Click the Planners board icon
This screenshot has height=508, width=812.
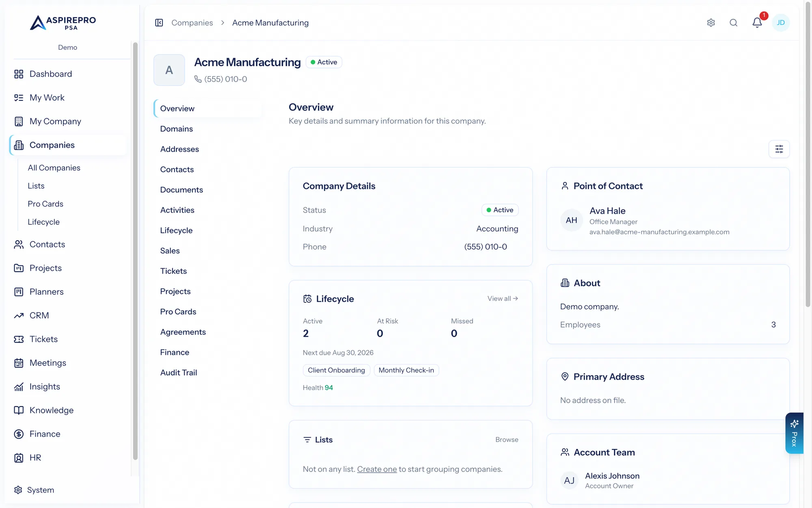pos(19,292)
